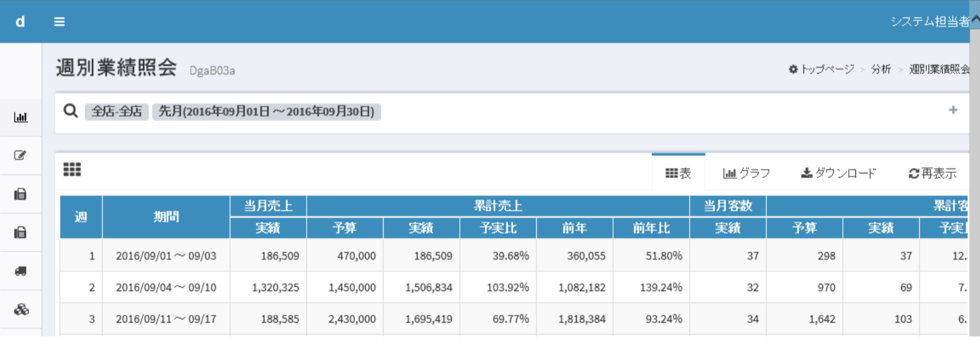The width and height of the screenshot is (980, 342).
Task: Click the 週別業績照会 breadcrumb item
Action: (939, 69)
